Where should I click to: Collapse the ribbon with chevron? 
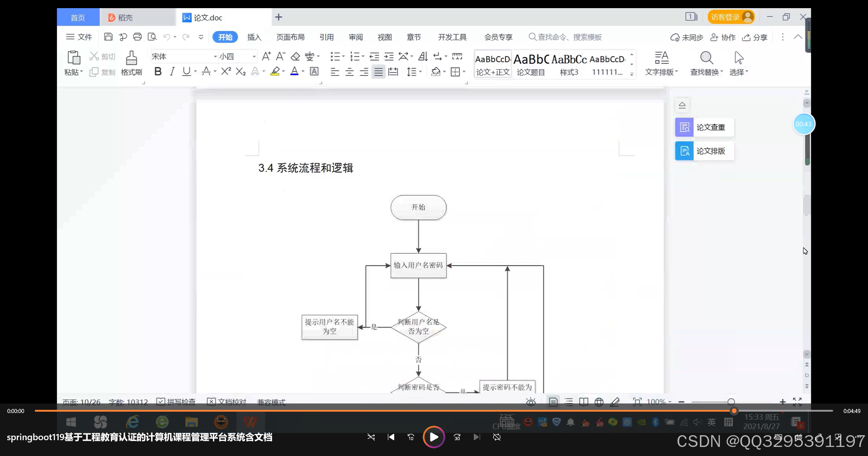click(798, 37)
